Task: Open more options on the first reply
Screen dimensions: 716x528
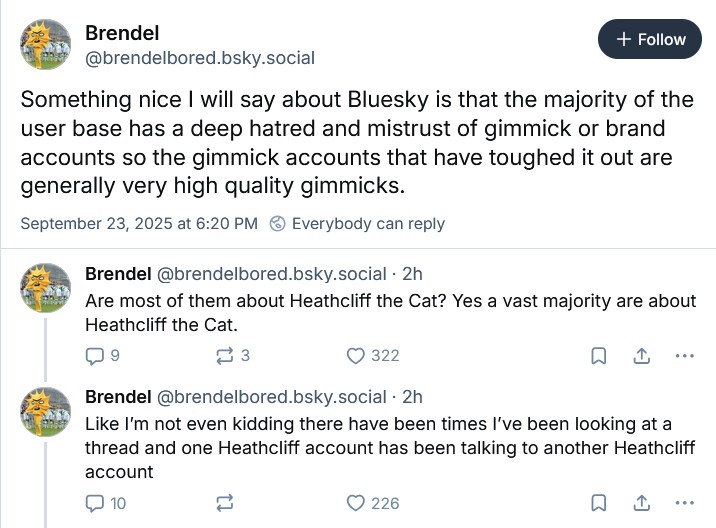Action: (684, 355)
